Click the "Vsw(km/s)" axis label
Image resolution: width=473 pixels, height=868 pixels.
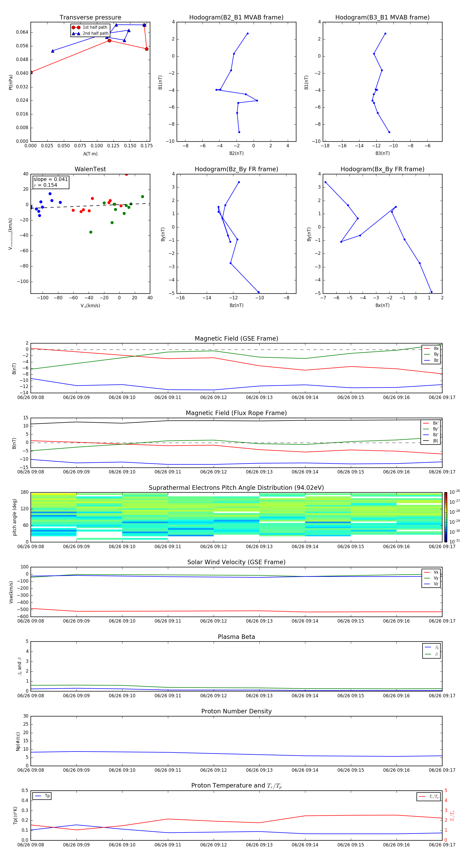(x=11, y=592)
